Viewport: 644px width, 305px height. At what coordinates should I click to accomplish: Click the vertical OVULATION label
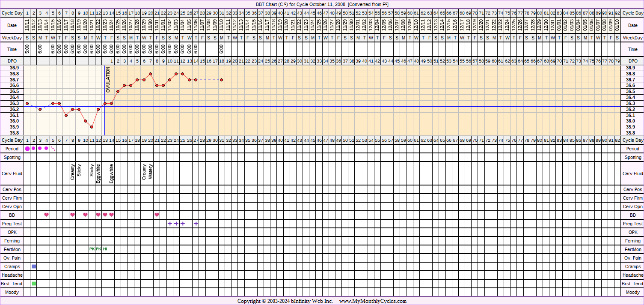coord(108,80)
